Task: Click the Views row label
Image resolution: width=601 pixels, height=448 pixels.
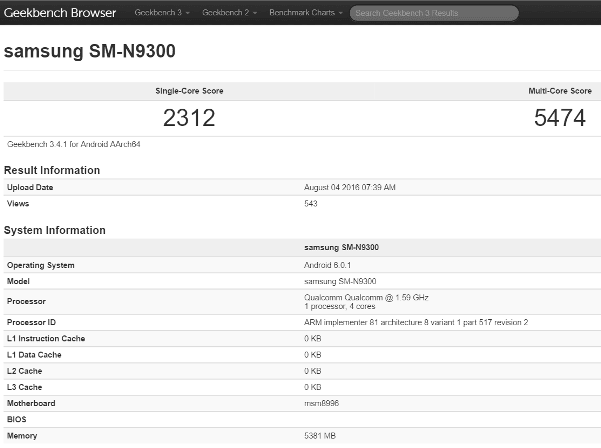Action: coord(18,203)
